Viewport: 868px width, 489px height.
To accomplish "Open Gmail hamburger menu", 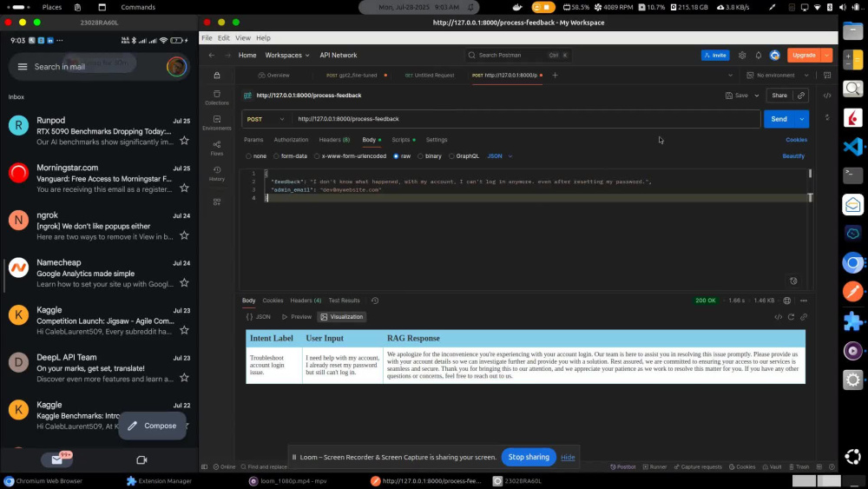I will [23, 67].
